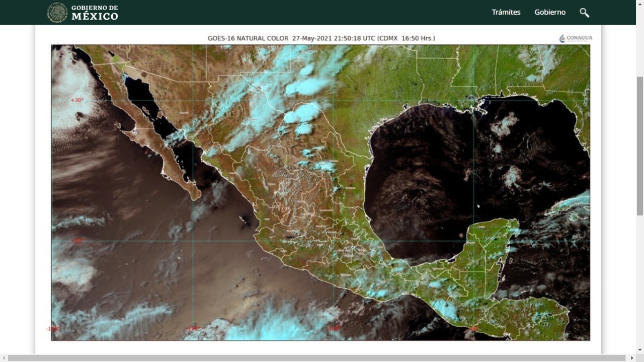Viewport: 644px width, 362px height.
Task: Open the Gobierno menu item
Action: (549, 12)
